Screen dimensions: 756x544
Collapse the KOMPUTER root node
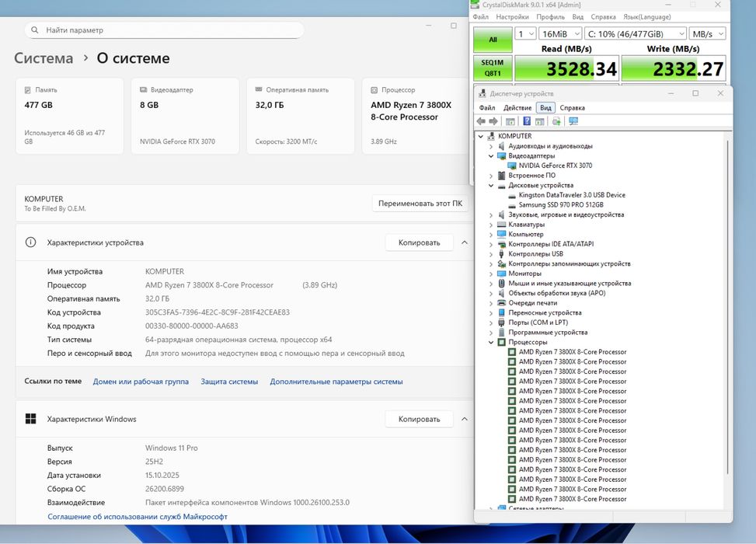pyautogui.click(x=481, y=137)
